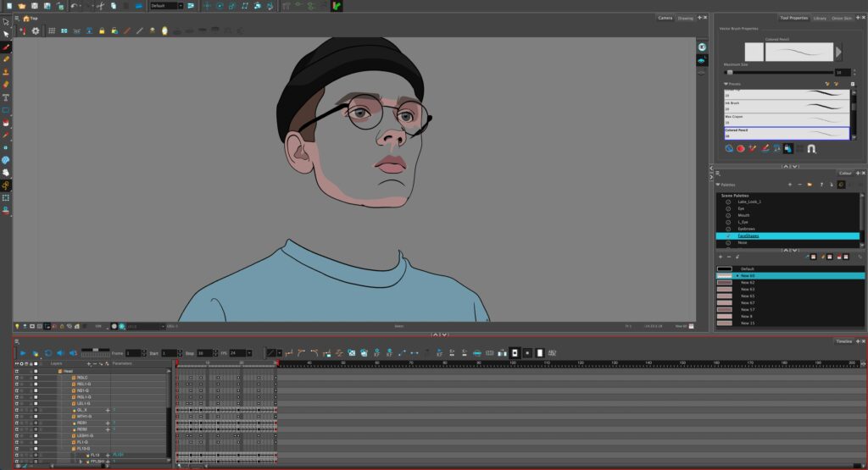Image resolution: width=868 pixels, height=470 pixels.
Task: Expand the brush preview arrow button
Action: [838, 52]
